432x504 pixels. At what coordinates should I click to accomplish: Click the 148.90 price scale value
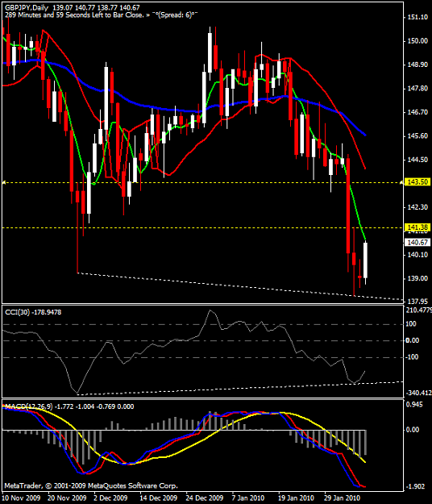click(x=417, y=65)
